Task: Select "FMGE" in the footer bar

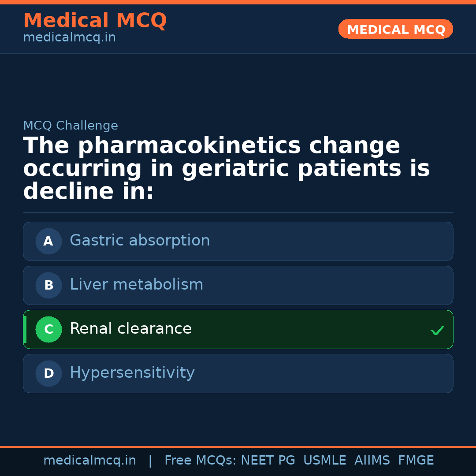Action: (x=416, y=461)
